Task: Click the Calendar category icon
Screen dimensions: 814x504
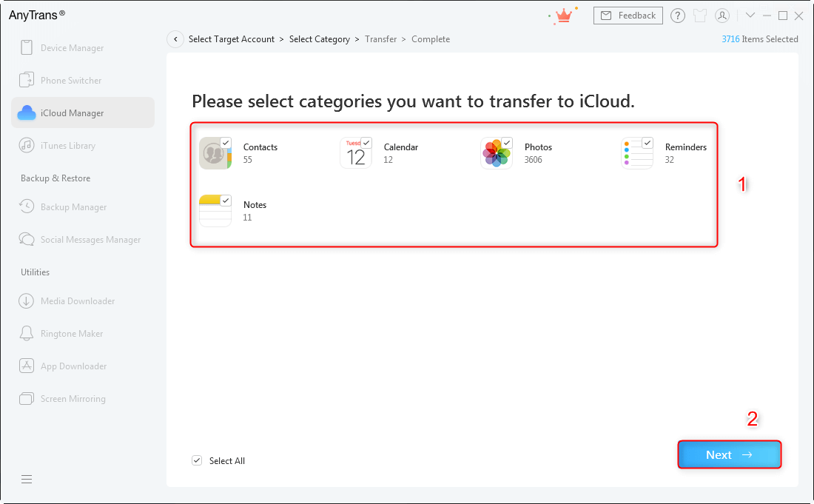Action: pos(355,154)
